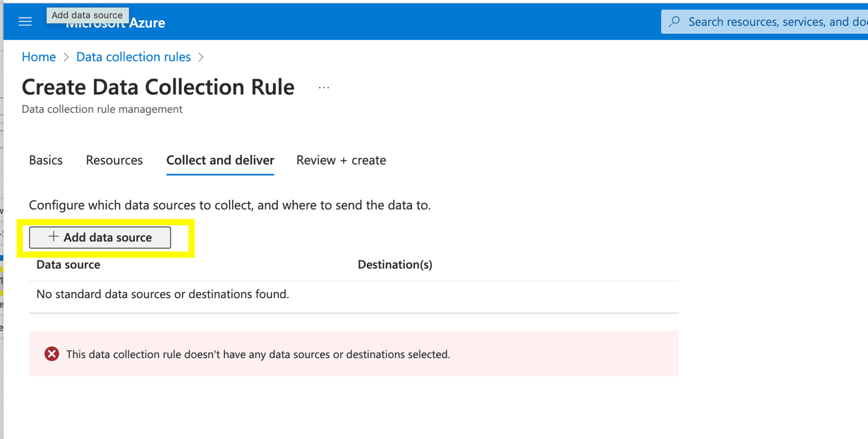Open the Azure portal hamburger menu

coord(25,22)
